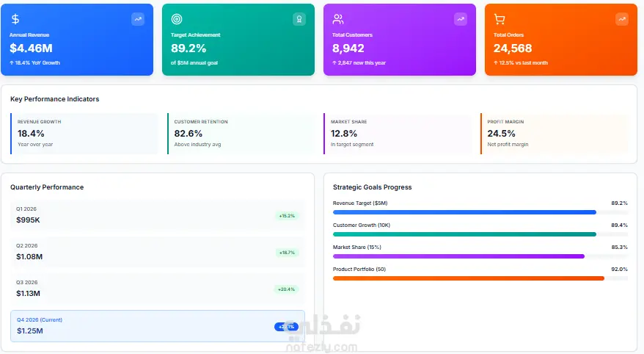
Task: Click the 18.4% YoY Growth text
Action: click(35, 63)
